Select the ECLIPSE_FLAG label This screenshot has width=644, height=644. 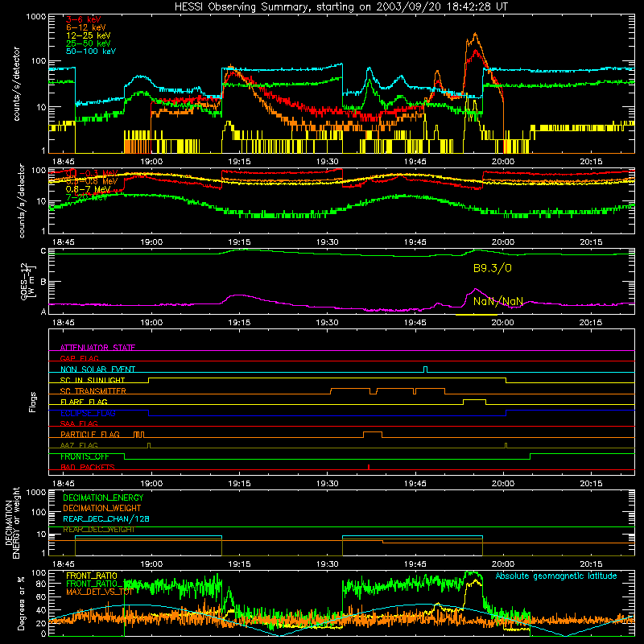click(x=88, y=413)
